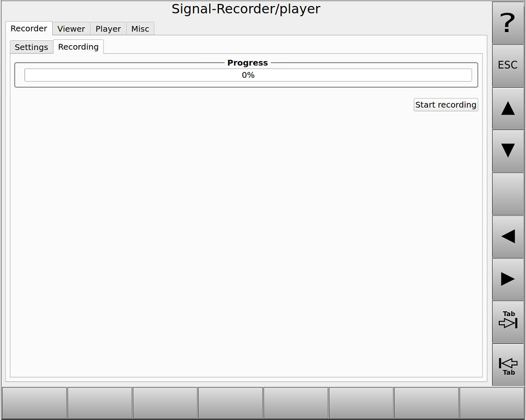This screenshot has width=526, height=420.
Task: Click the Signal-Recorder/player title area
Action: pyautogui.click(x=246, y=9)
